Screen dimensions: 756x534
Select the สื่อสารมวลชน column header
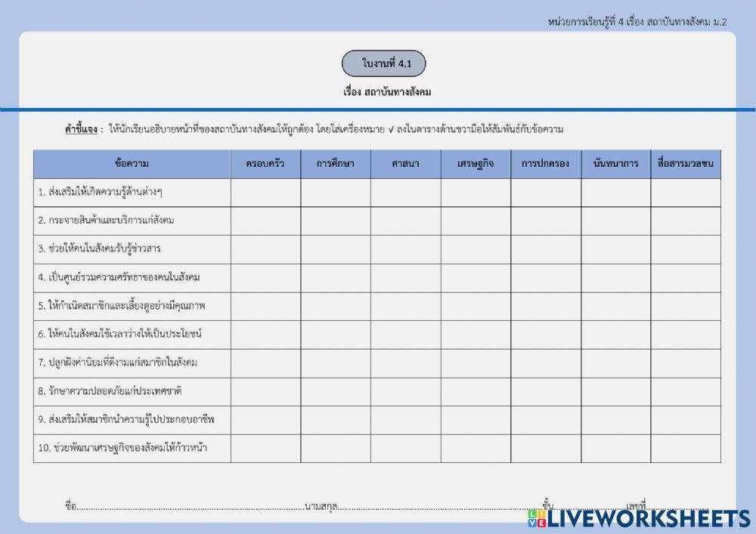(684, 162)
